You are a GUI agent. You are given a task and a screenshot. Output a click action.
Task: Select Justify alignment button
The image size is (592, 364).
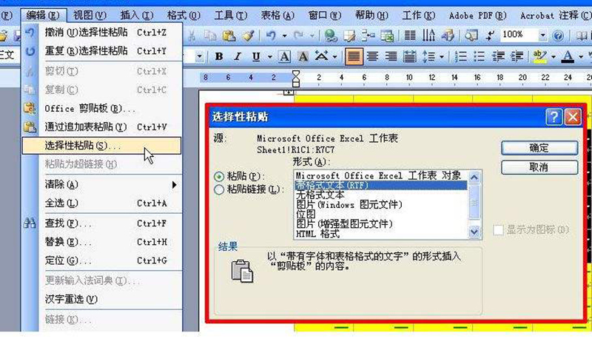point(354,57)
